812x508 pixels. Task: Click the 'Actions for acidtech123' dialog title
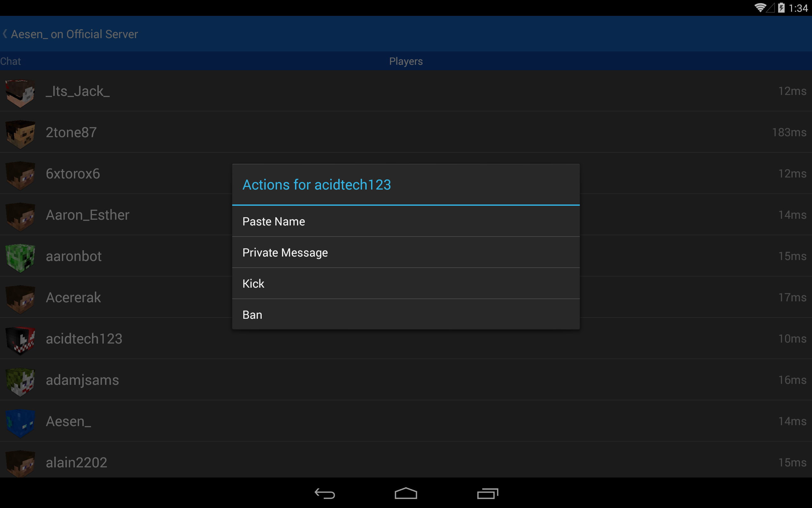317,185
